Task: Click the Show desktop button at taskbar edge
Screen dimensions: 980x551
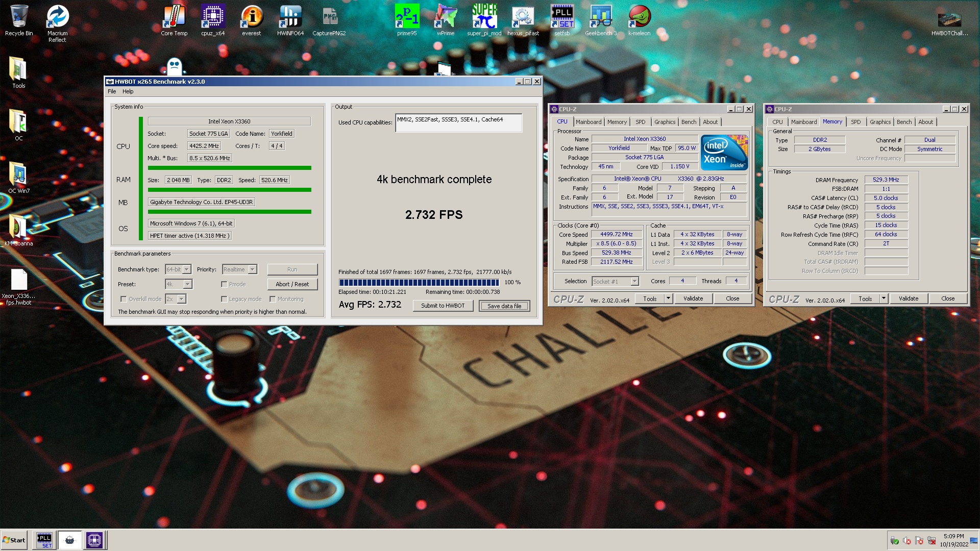Action: click(x=974, y=540)
